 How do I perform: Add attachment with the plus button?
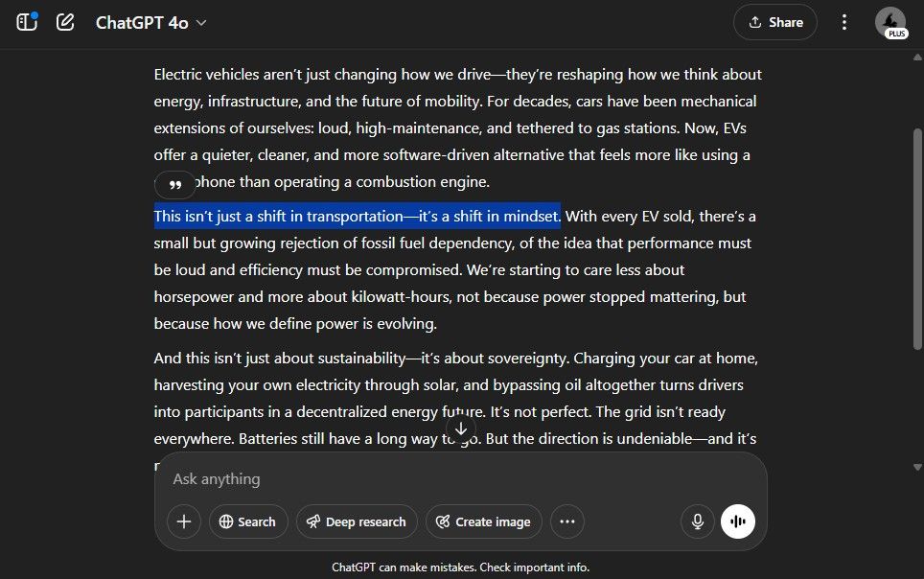click(184, 521)
